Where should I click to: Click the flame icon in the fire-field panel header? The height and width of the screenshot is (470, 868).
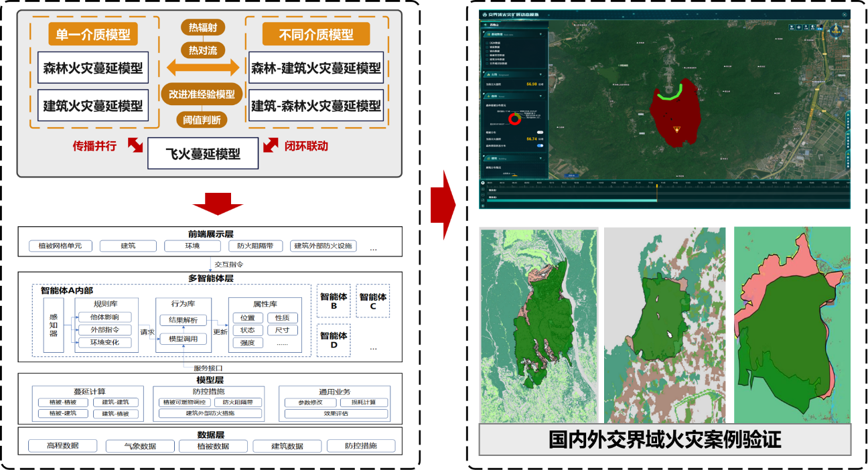[487, 74]
